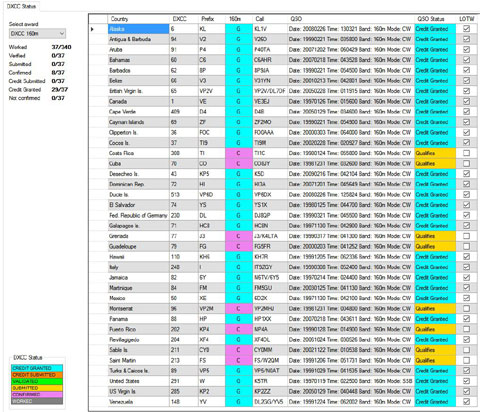480x412 pixels.
Task: Select the Jamaica country cell
Action: pos(139,277)
